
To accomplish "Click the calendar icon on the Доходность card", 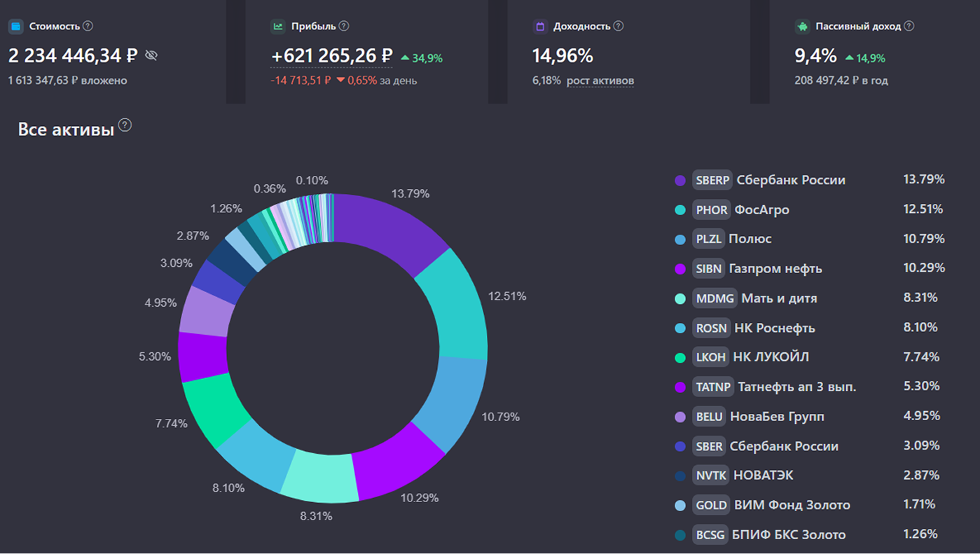I will (539, 26).
